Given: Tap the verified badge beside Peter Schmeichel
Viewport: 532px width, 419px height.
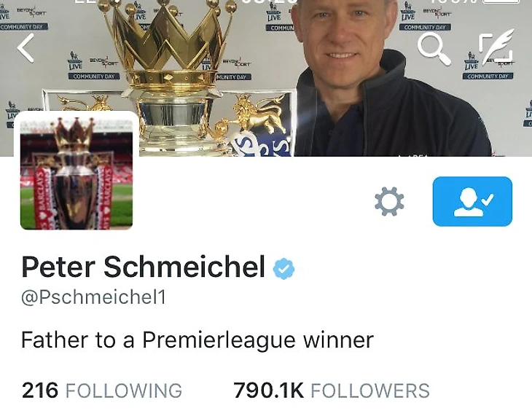Looking at the screenshot, I should tap(283, 268).
